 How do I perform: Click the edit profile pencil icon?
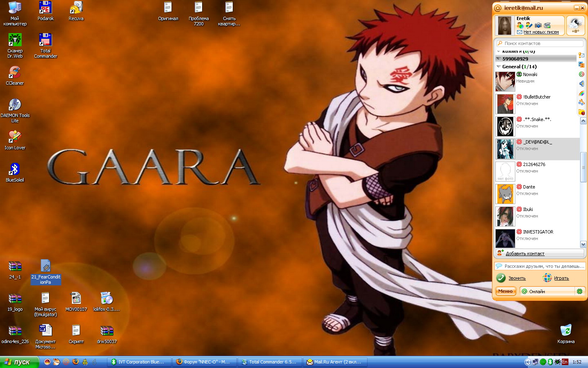click(x=529, y=25)
